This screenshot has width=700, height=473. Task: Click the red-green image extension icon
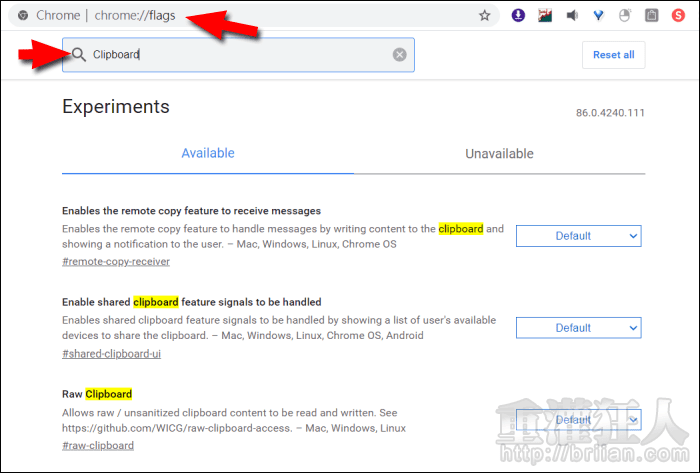pyautogui.click(x=545, y=16)
